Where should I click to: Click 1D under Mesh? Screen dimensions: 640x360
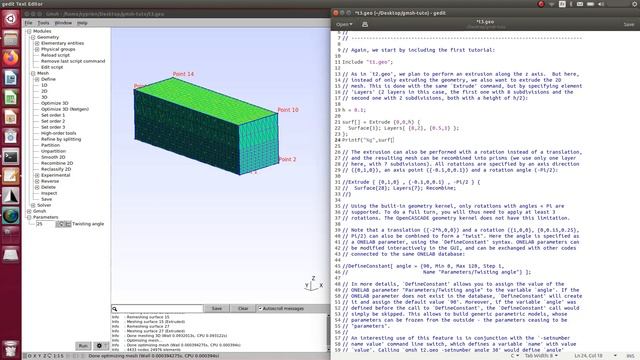[44, 85]
